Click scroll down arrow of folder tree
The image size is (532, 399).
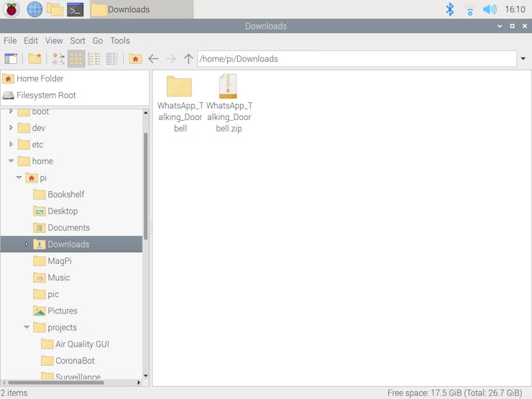(145, 375)
